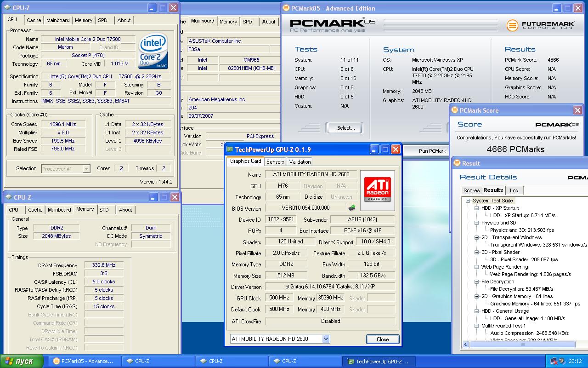
Task: Close GPU-Z using the Close button
Action: (383, 339)
